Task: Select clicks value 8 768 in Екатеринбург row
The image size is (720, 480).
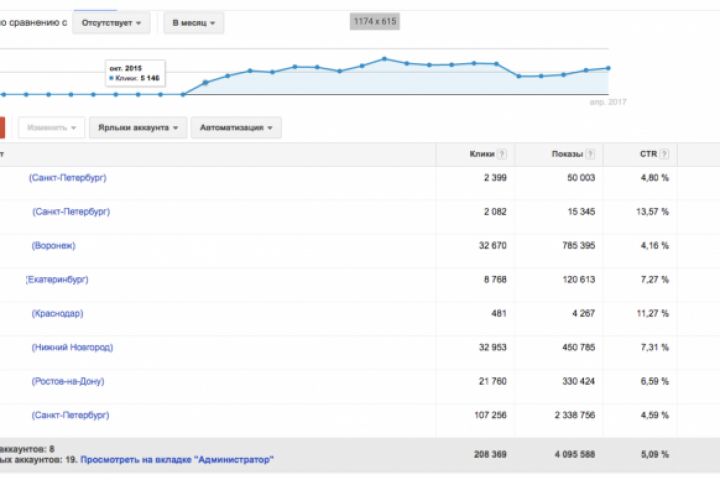Action: 495,279
